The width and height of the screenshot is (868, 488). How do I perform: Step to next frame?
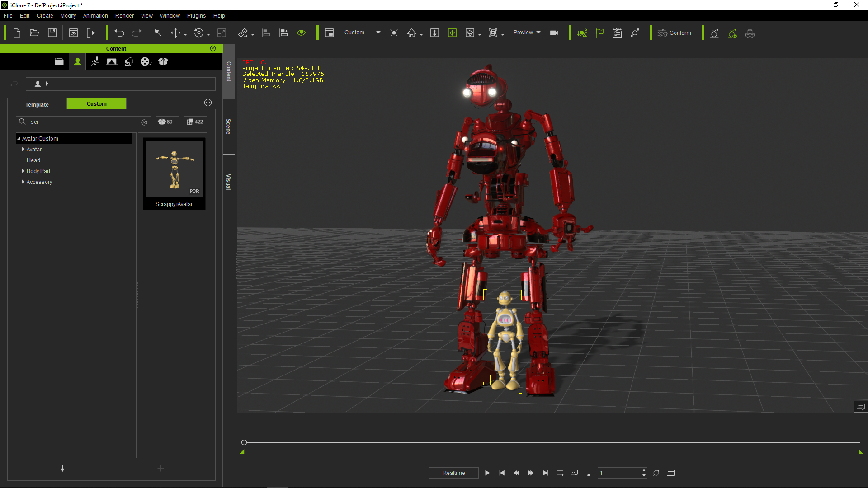tap(531, 473)
